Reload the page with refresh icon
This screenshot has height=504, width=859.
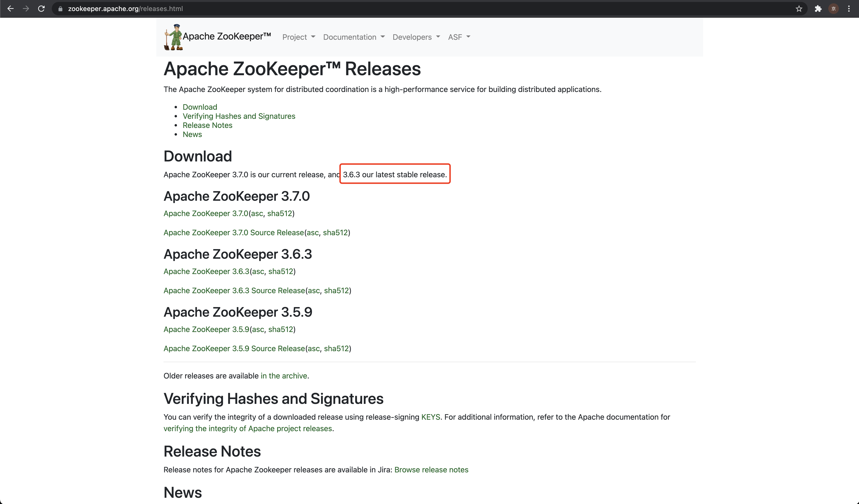pyautogui.click(x=41, y=9)
